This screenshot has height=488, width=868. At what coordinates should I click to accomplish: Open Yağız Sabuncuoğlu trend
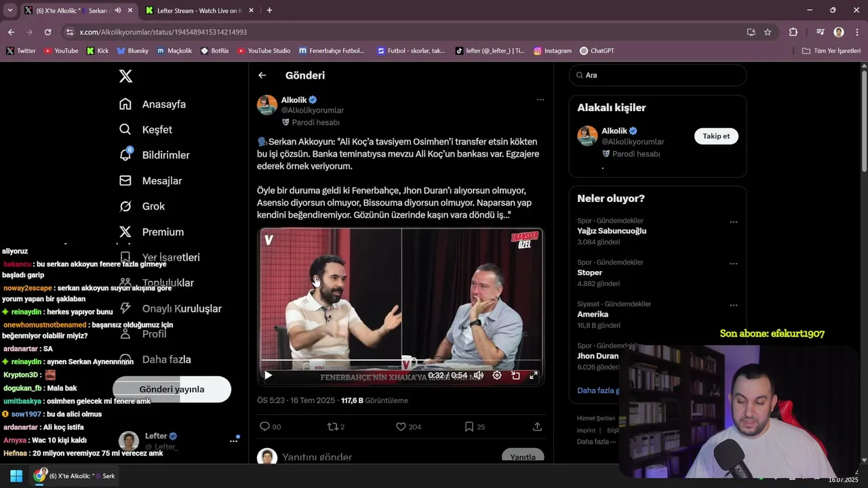pyautogui.click(x=612, y=231)
